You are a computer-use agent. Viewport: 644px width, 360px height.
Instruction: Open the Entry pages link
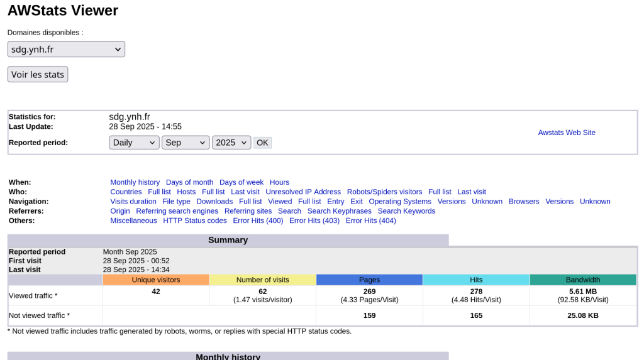click(336, 202)
